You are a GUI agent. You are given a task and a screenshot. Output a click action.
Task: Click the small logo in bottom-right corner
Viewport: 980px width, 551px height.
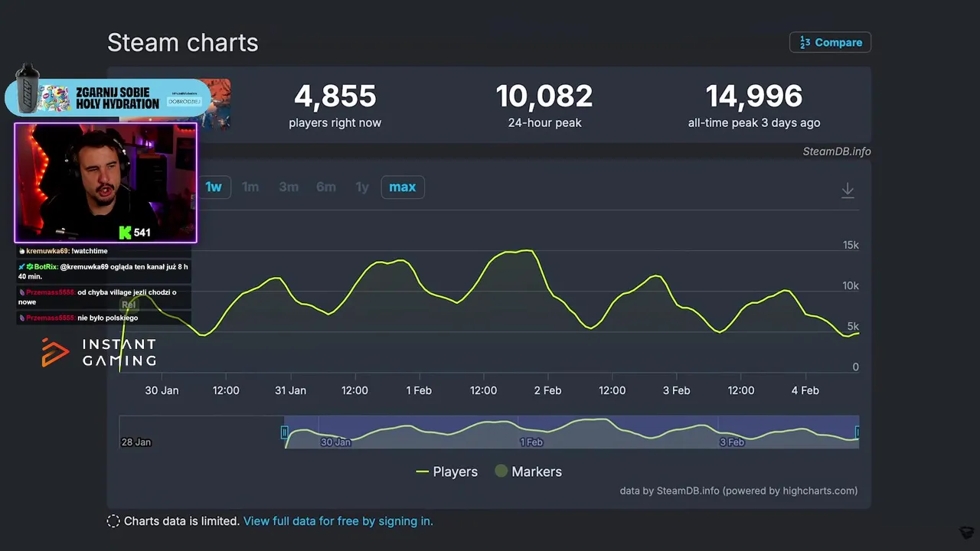point(966,533)
